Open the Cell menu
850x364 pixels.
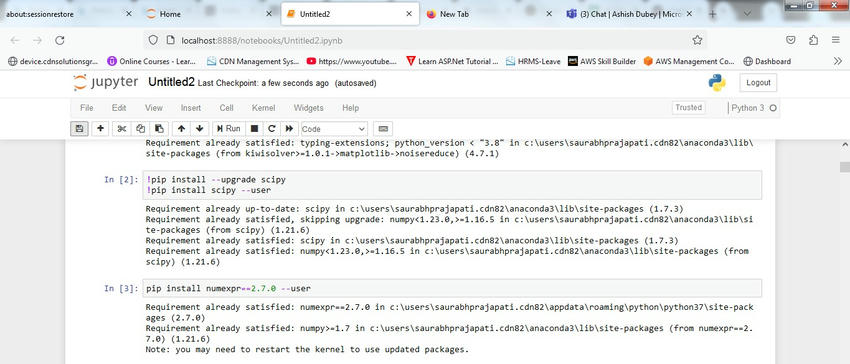[x=227, y=108]
